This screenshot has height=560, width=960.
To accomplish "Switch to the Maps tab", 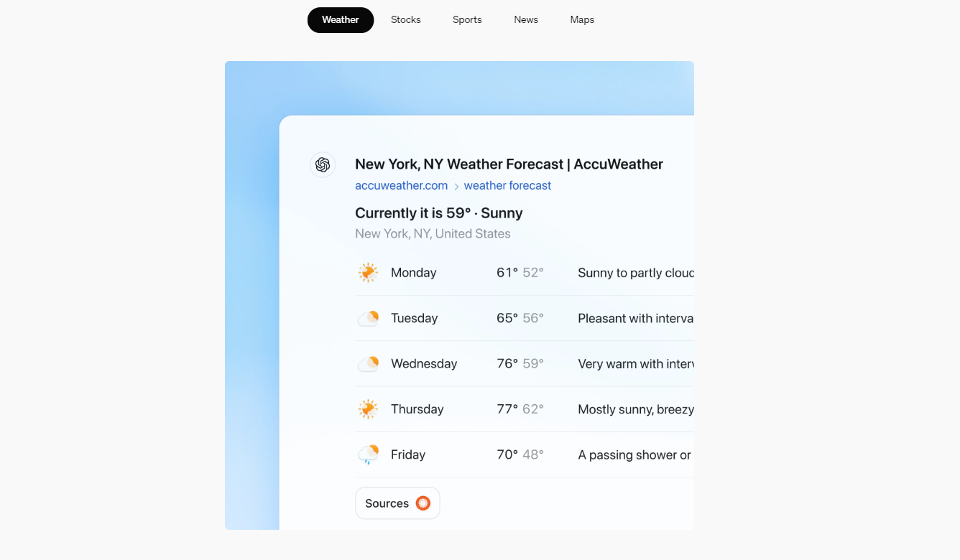I will tap(582, 20).
